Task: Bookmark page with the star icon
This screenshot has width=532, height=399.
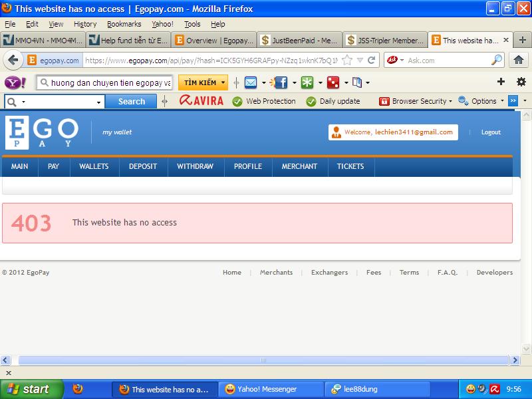Action: [x=346, y=61]
